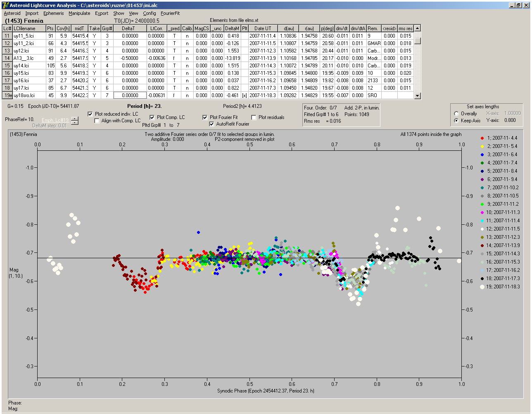Click the -13.819 DeltaM cell

[x=233, y=58]
